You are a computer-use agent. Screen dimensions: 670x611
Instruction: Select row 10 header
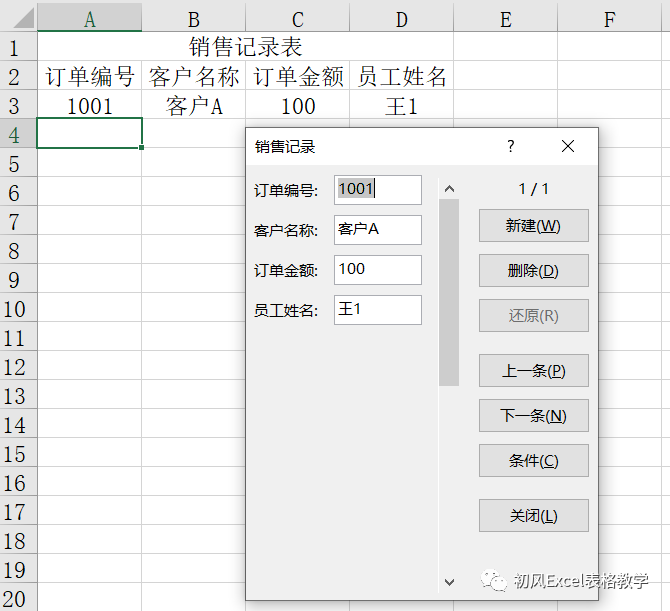point(18,308)
